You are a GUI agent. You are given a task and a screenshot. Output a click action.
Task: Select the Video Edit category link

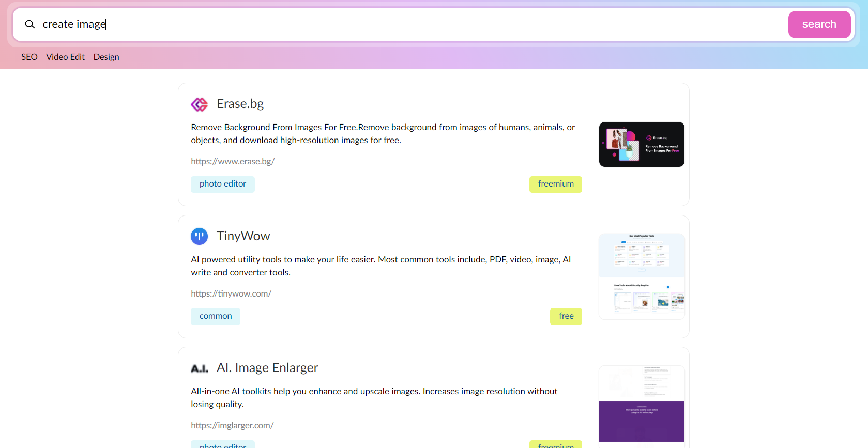point(65,57)
